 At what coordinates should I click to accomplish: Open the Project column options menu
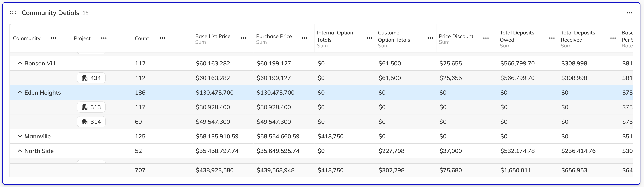[x=104, y=38]
